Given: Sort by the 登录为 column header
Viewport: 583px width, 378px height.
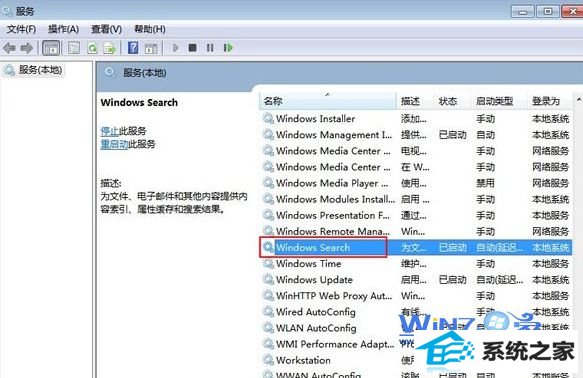Looking at the screenshot, I should pyautogui.click(x=550, y=101).
